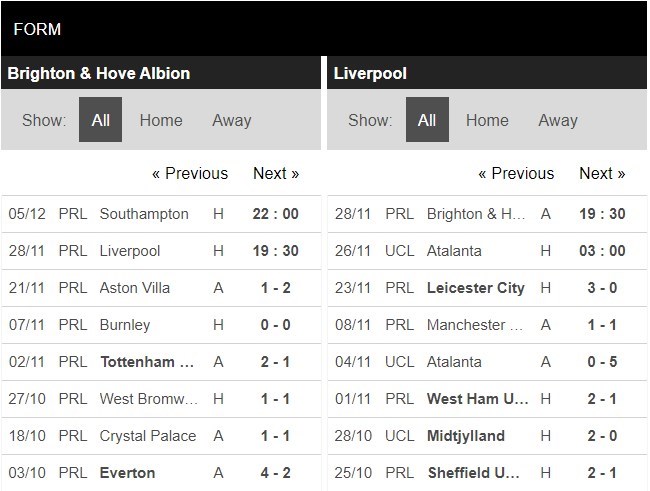This screenshot has width=650, height=491.
Task: View Burnley 0 - 0 match details
Action: click(125, 325)
